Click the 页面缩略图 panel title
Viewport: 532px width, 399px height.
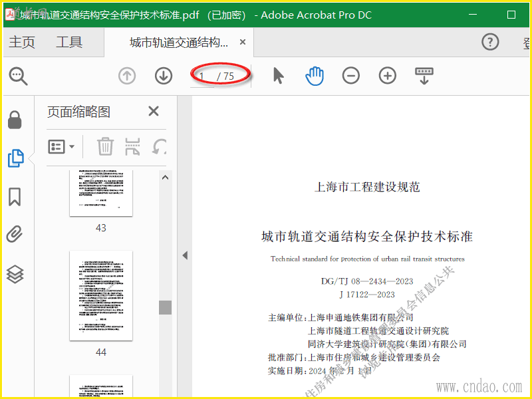click(x=78, y=112)
